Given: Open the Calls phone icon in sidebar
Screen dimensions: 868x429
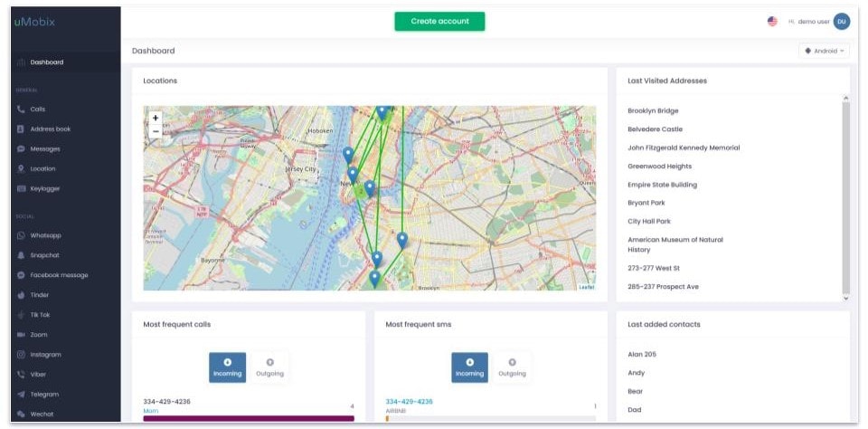Looking at the screenshot, I should [x=21, y=110].
